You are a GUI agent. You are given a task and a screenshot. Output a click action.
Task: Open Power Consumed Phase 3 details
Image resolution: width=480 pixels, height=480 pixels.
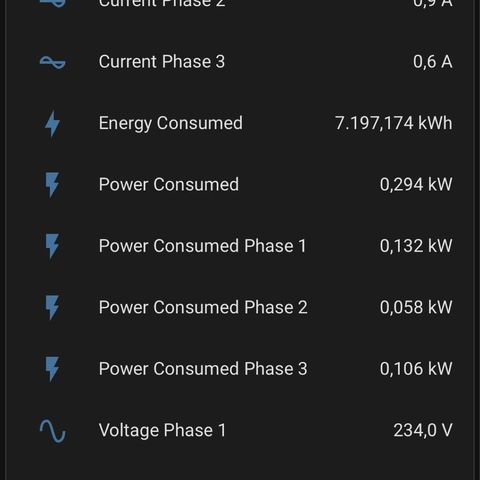(x=240, y=368)
